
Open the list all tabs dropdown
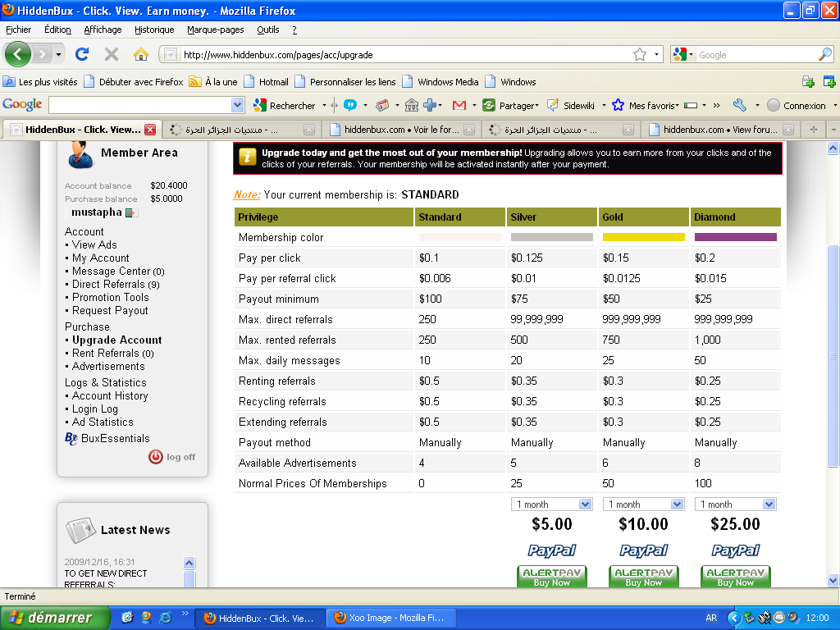click(x=833, y=129)
